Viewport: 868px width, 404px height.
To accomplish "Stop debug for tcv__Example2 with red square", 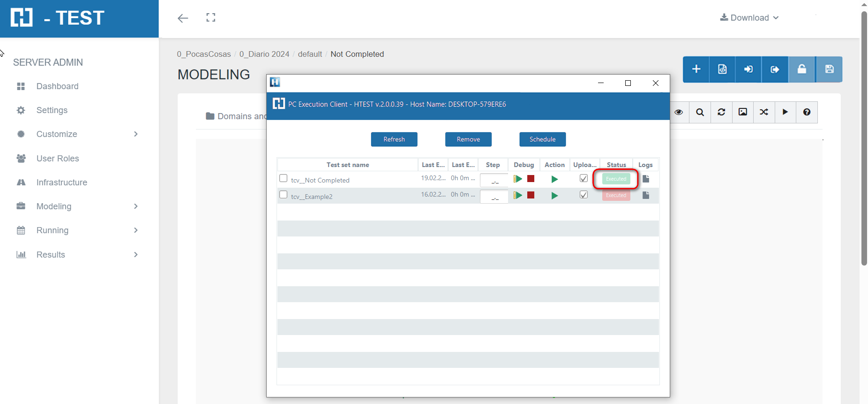I will point(531,195).
